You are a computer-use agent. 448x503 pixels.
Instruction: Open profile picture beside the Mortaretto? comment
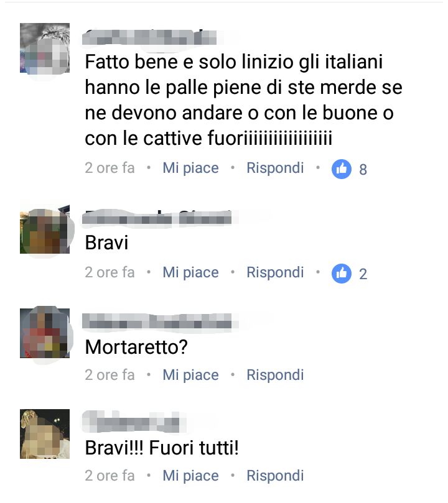(45, 333)
